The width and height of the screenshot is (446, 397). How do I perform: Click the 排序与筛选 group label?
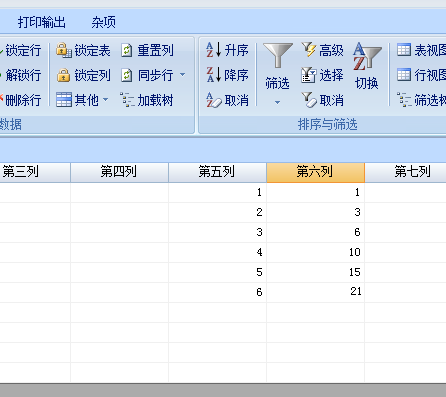coord(328,125)
